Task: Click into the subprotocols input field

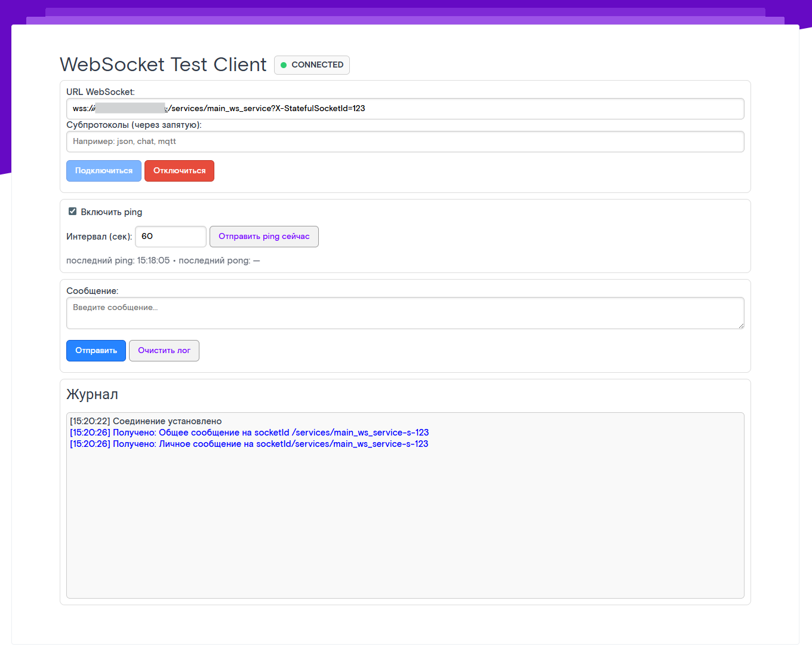Action: (405, 142)
